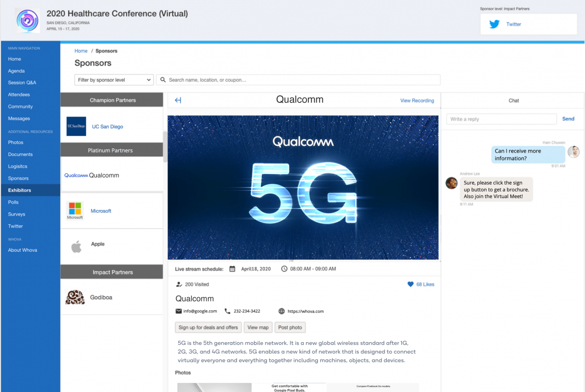Click the Twitter bird icon in header

(494, 24)
